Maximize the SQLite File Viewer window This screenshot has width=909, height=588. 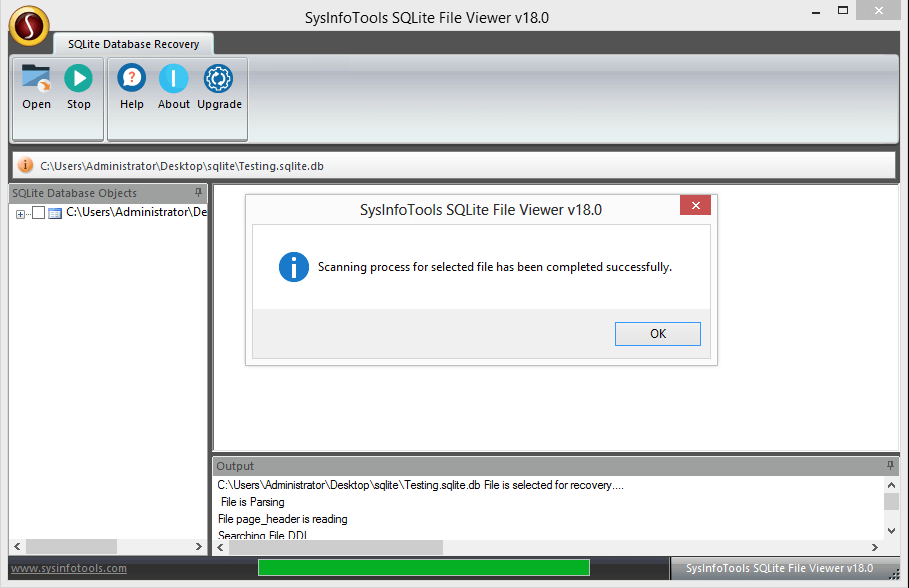pos(843,10)
